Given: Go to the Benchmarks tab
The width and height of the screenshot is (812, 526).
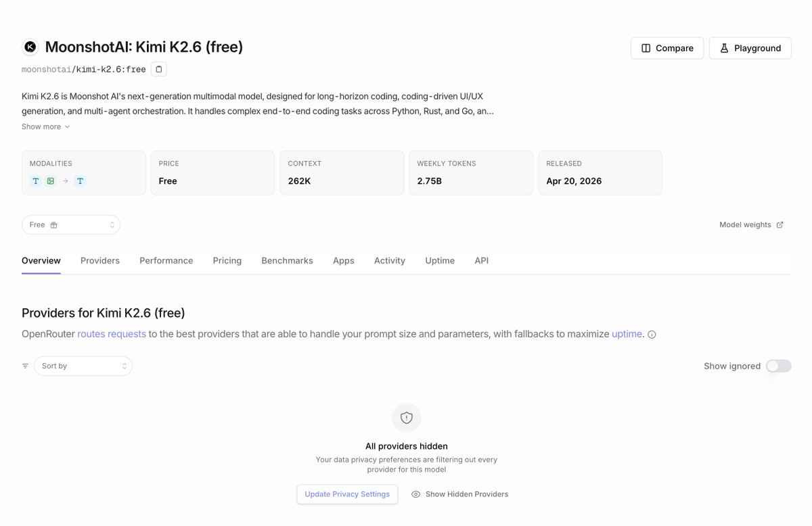Looking at the screenshot, I should [287, 260].
